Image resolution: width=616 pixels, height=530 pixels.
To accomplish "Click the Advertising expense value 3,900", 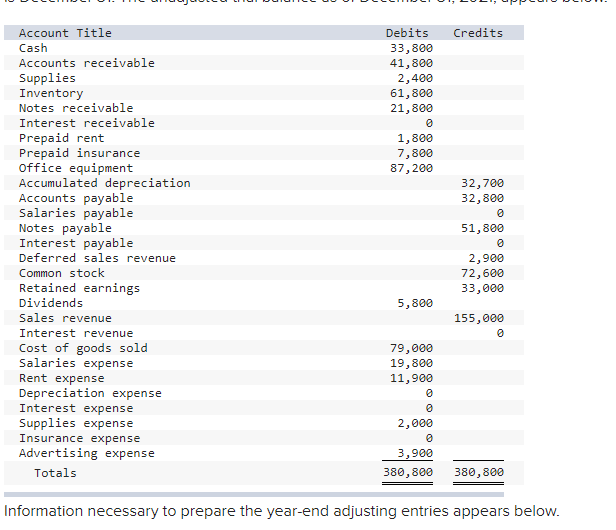I will point(415,453).
